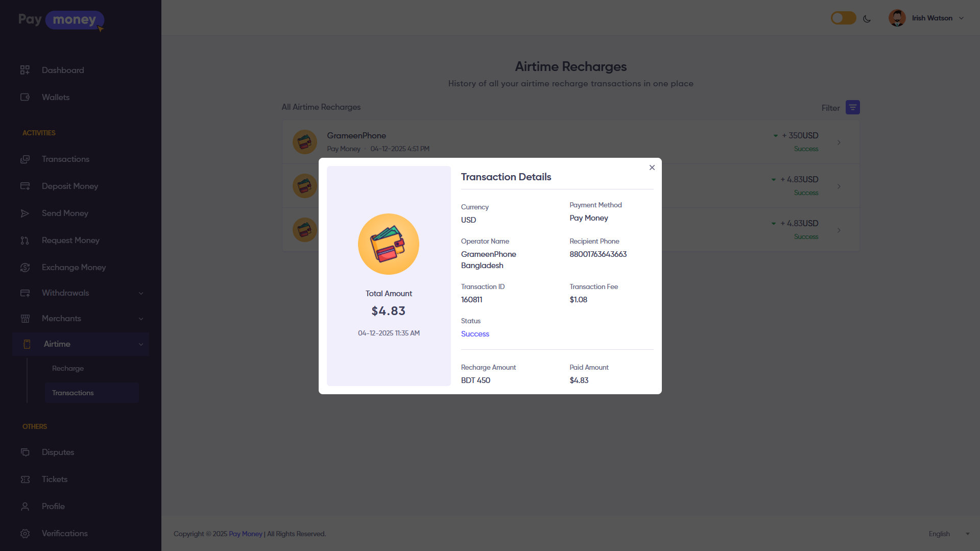Open the Irish Watson user menu
Image resolution: width=980 pixels, height=551 pixels.
[x=926, y=18]
